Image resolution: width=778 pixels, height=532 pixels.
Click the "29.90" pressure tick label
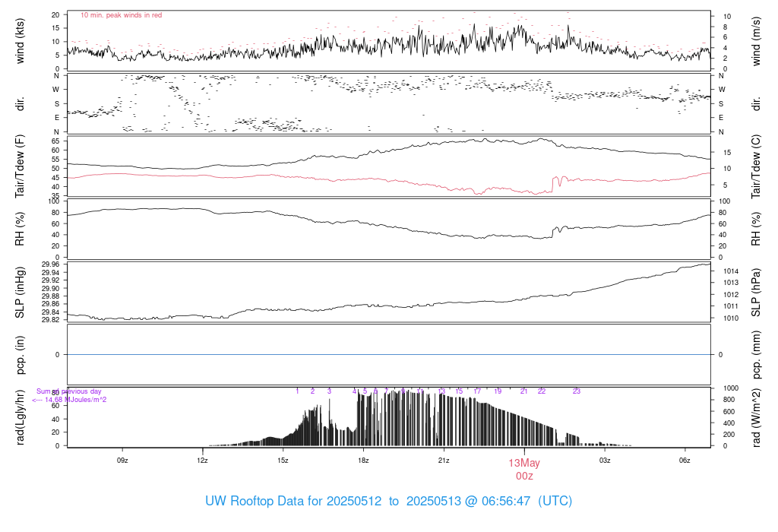pyautogui.click(x=51, y=288)
